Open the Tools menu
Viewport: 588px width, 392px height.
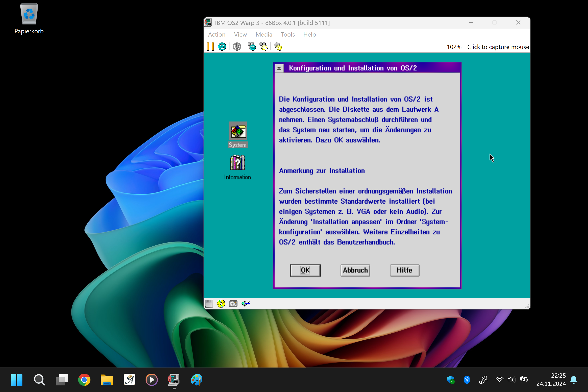pyautogui.click(x=288, y=35)
